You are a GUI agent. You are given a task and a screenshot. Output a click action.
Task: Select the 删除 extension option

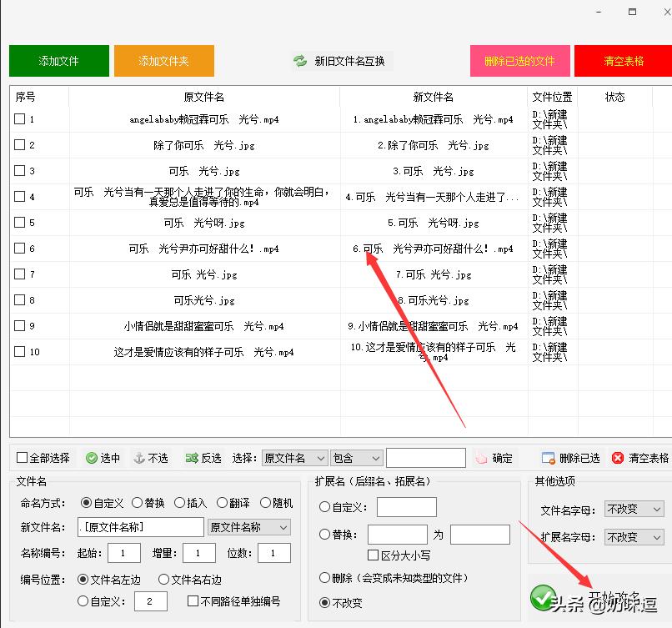pyautogui.click(x=325, y=579)
